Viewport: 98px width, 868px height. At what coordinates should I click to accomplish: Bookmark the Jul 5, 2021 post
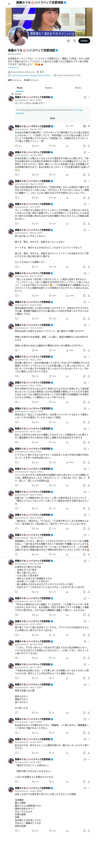coord(84,223)
